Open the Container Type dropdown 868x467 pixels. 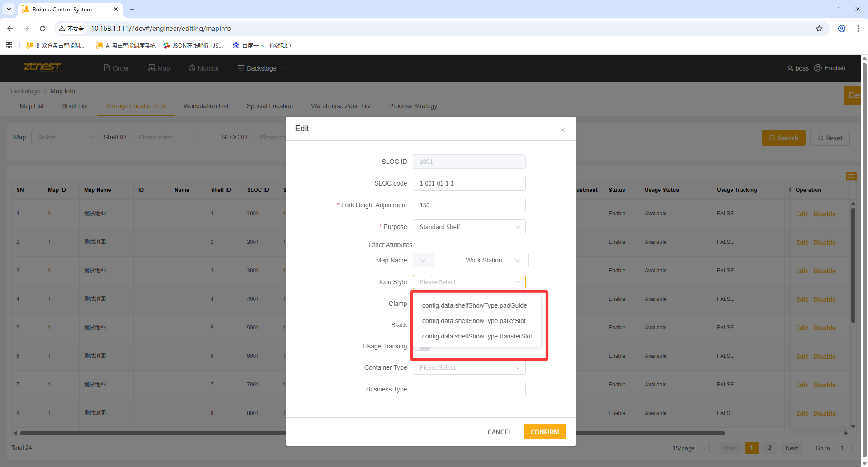pos(469,367)
